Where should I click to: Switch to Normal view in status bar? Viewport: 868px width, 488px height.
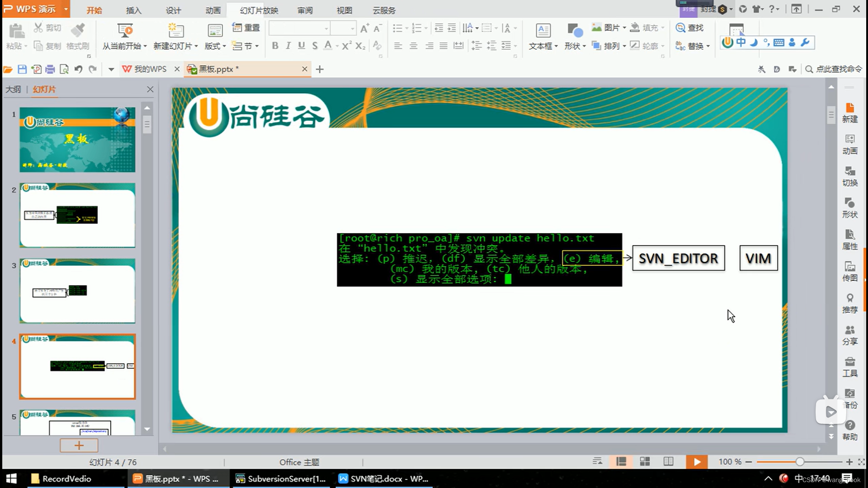(x=621, y=461)
